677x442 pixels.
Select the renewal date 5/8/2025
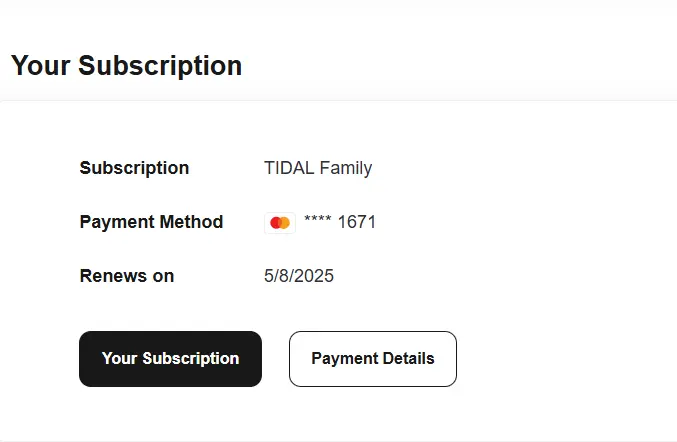tap(299, 276)
